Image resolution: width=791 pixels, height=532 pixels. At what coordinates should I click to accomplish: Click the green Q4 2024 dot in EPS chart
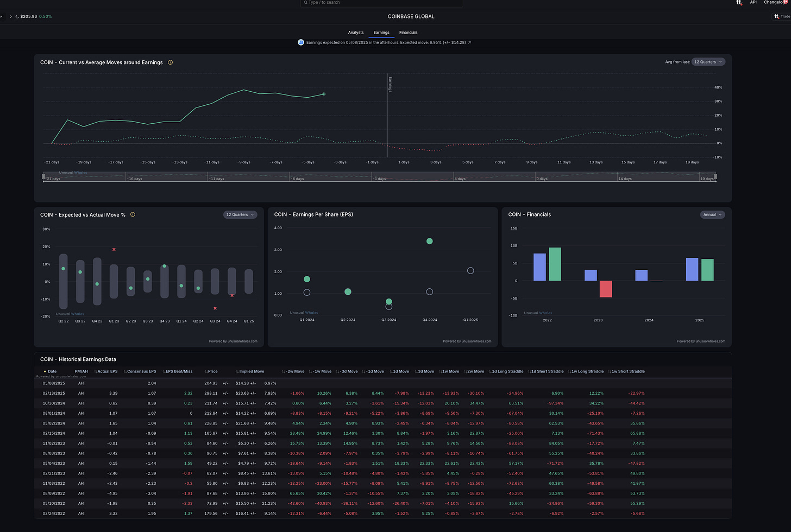pyautogui.click(x=430, y=241)
